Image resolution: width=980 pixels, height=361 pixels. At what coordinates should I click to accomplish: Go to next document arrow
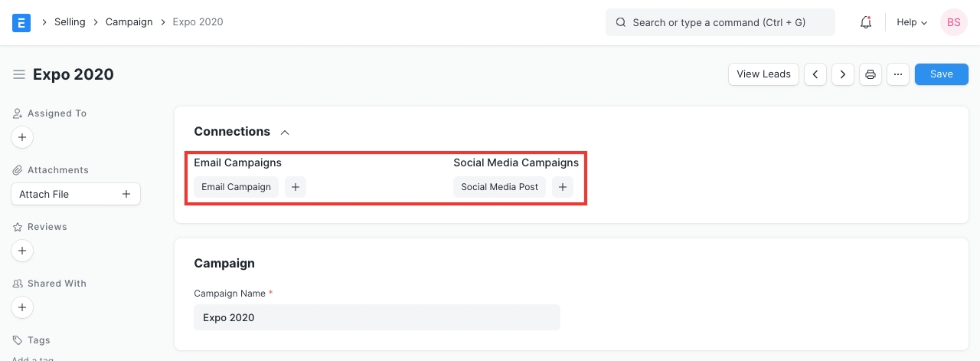[x=843, y=74]
